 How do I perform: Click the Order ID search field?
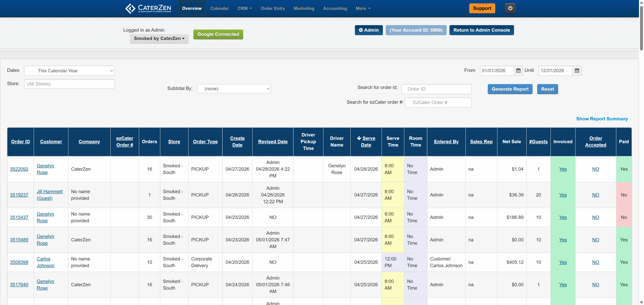(436, 89)
